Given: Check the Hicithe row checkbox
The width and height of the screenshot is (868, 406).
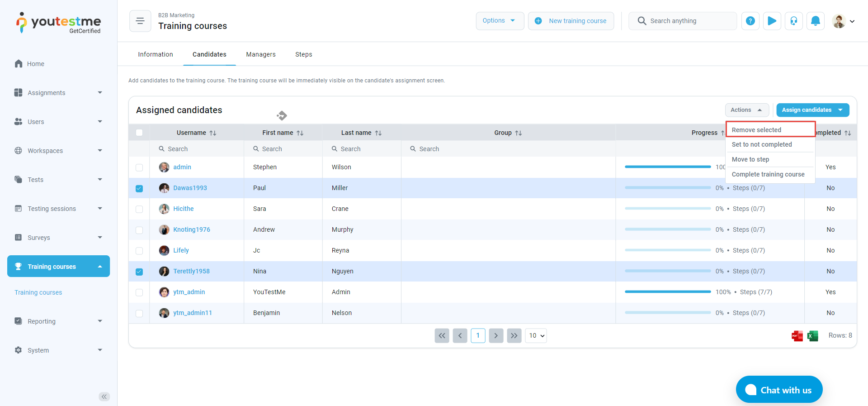Looking at the screenshot, I should coord(139,209).
